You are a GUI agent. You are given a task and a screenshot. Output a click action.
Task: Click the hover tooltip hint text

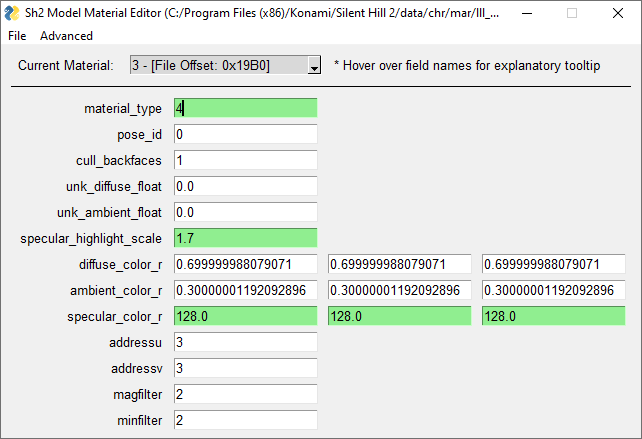(467, 66)
